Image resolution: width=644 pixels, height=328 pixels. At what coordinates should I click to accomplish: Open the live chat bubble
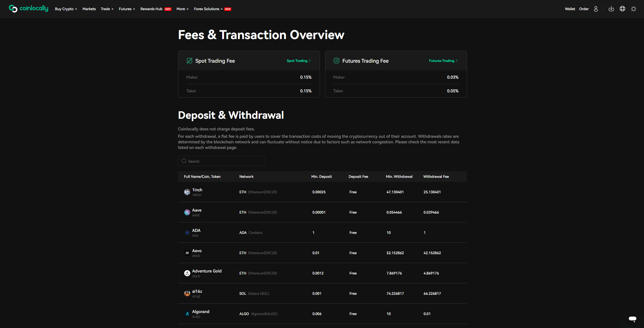coord(632,319)
